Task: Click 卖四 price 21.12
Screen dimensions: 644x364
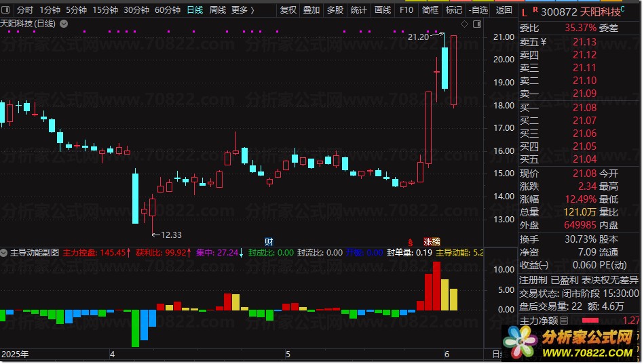Action: point(584,55)
